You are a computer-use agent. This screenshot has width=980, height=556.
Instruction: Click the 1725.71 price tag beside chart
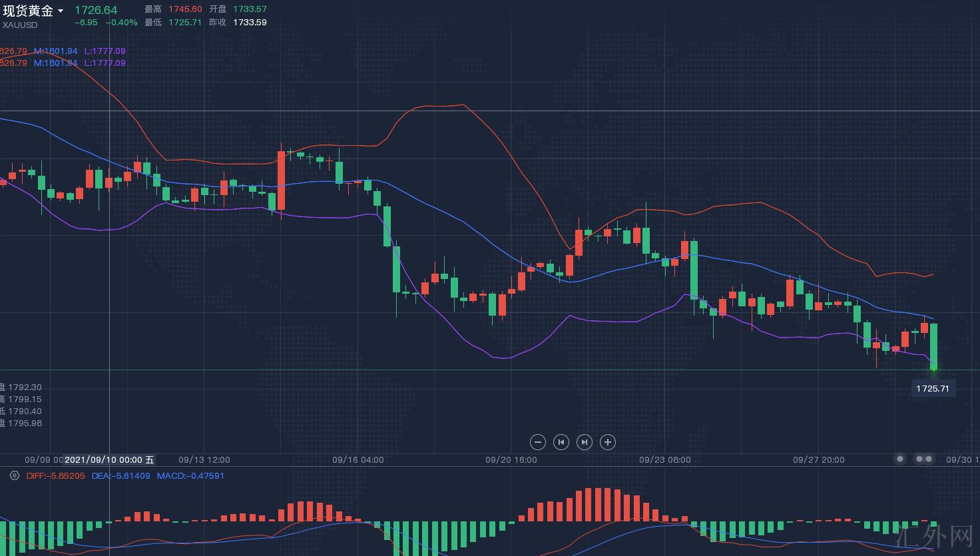[933, 388]
